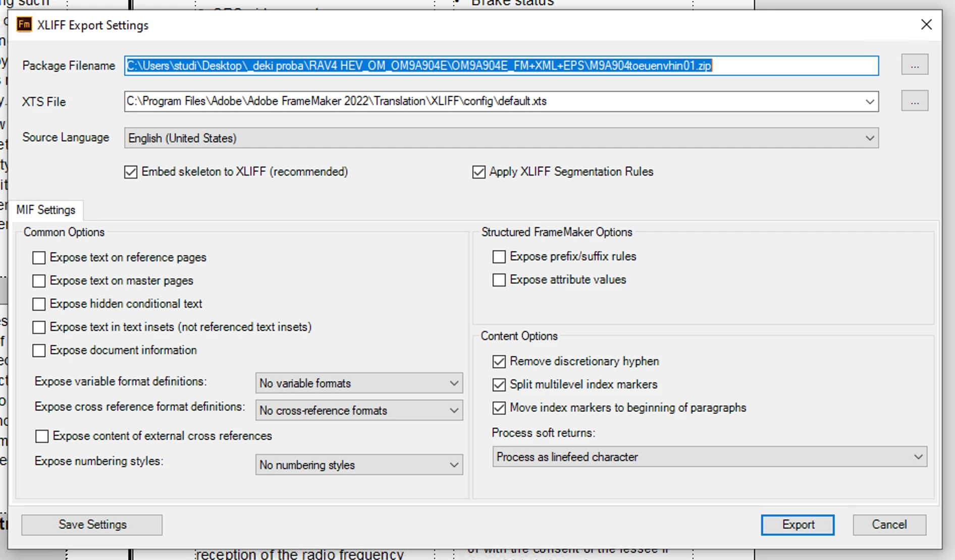This screenshot has width=955, height=560.
Task: Click the Process soft returns label
Action: (x=544, y=433)
